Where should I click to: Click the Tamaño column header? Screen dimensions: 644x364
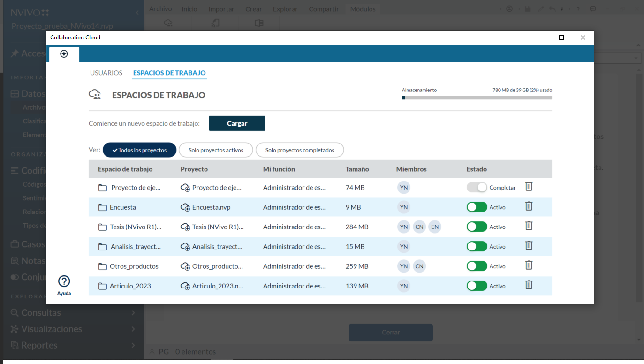point(357,169)
